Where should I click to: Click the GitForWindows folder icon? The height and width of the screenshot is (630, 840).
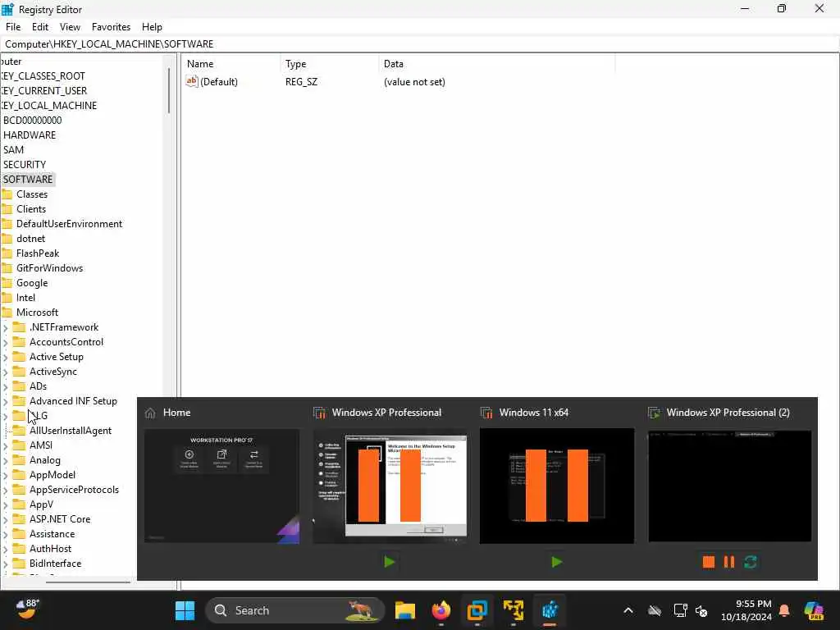pos(7,268)
